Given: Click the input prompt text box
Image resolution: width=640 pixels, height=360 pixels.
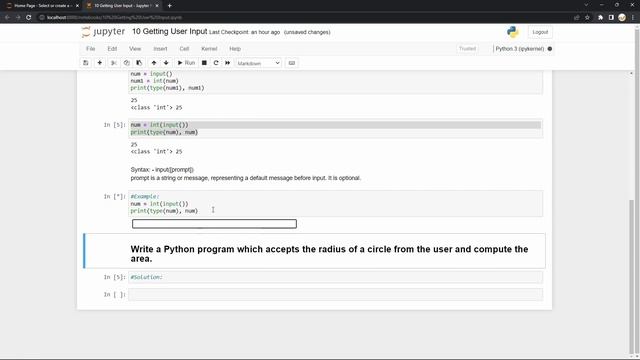Looking at the screenshot, I should (214, 224).
